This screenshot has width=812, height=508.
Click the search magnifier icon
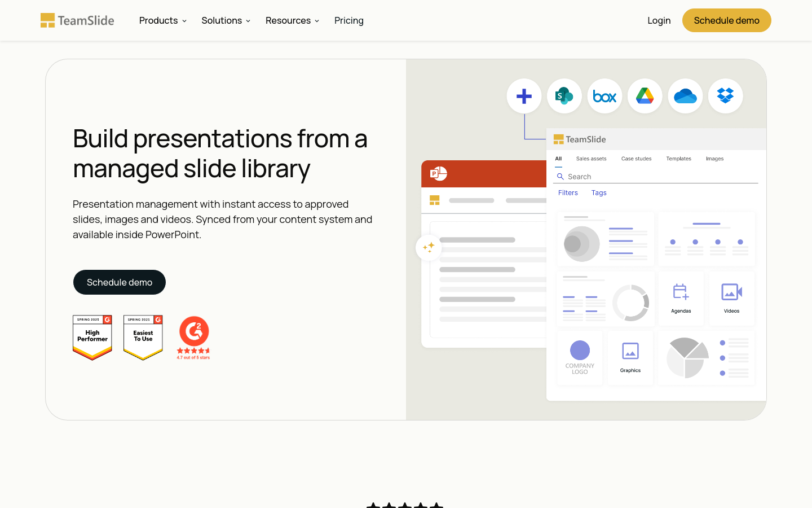click(561, 177)
